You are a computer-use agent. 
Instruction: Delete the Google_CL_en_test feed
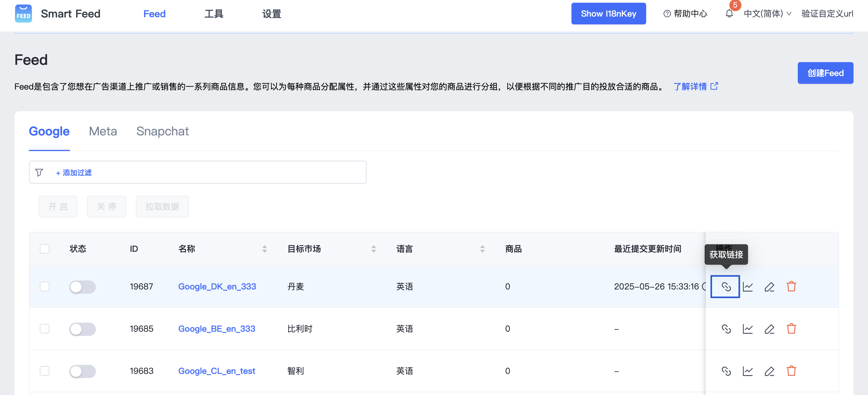pos(791,371)
